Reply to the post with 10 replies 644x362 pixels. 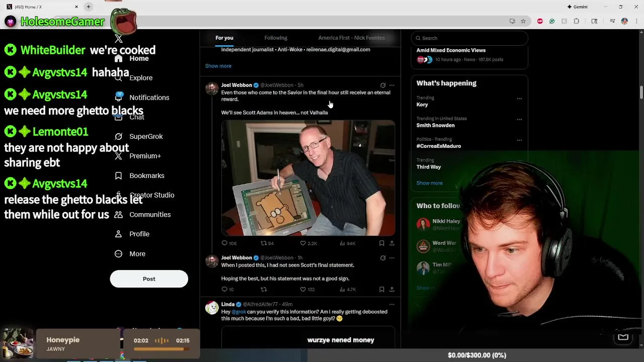pos(227,290)
